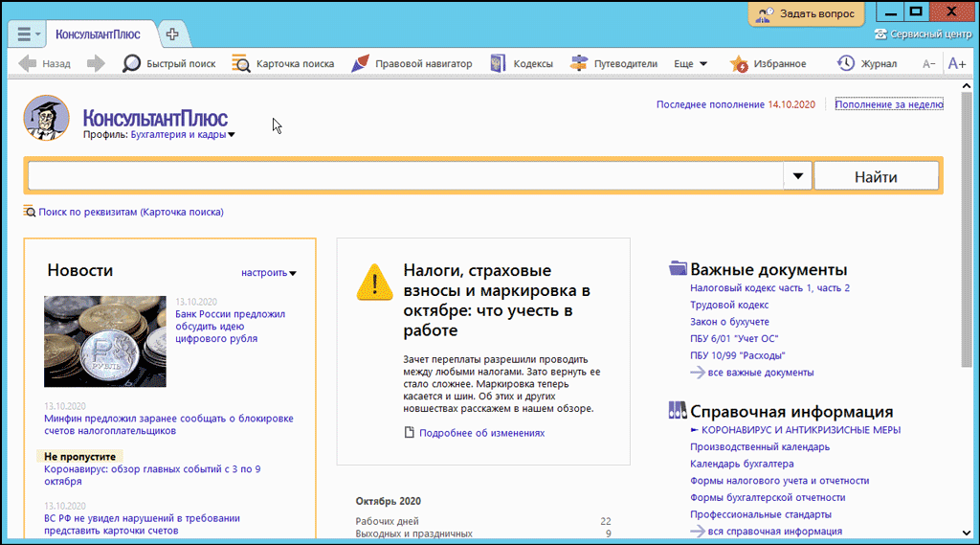Open Налоговый кодекс часть 2 link

tap(834, 288)
